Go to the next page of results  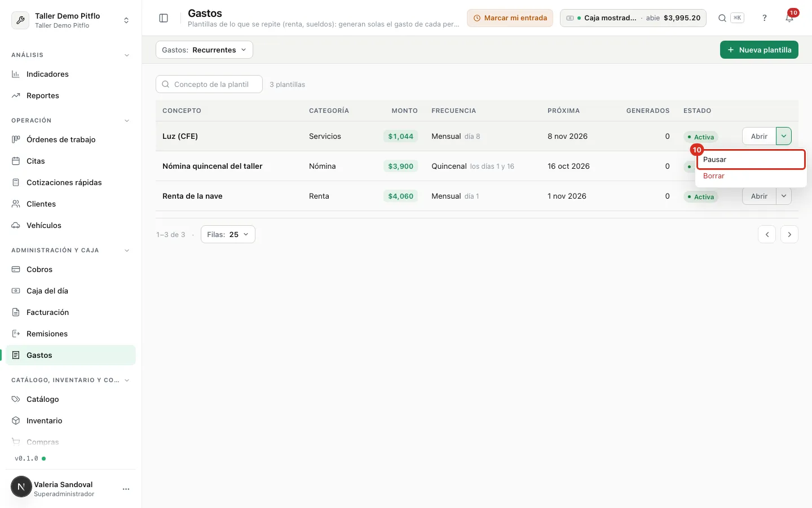[x=789, y=234]
